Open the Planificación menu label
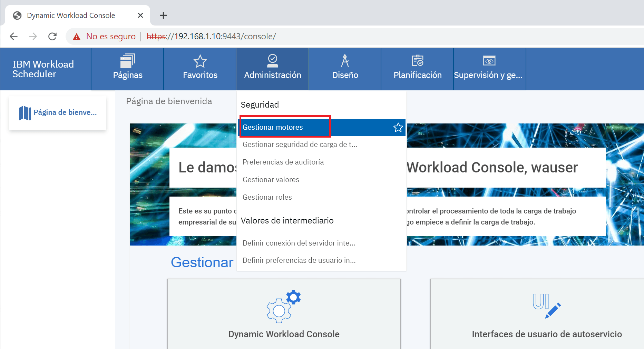 point(418,75)
